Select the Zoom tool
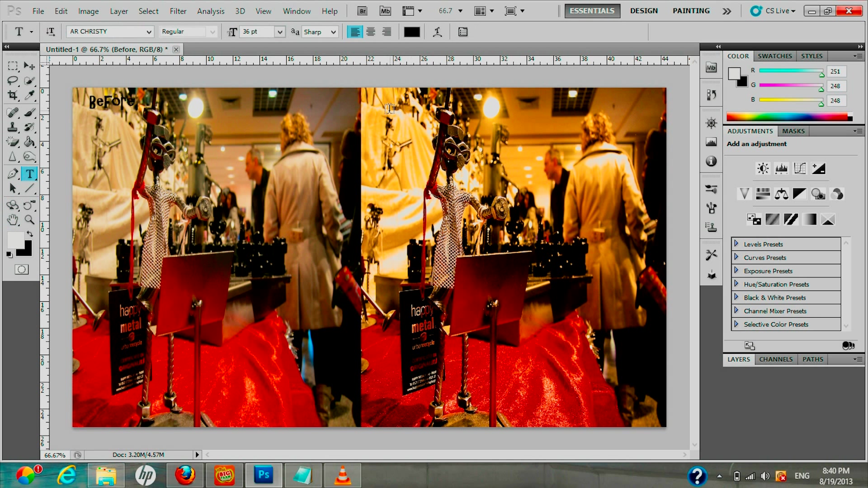Screen dimensions: 868x488 29,220
